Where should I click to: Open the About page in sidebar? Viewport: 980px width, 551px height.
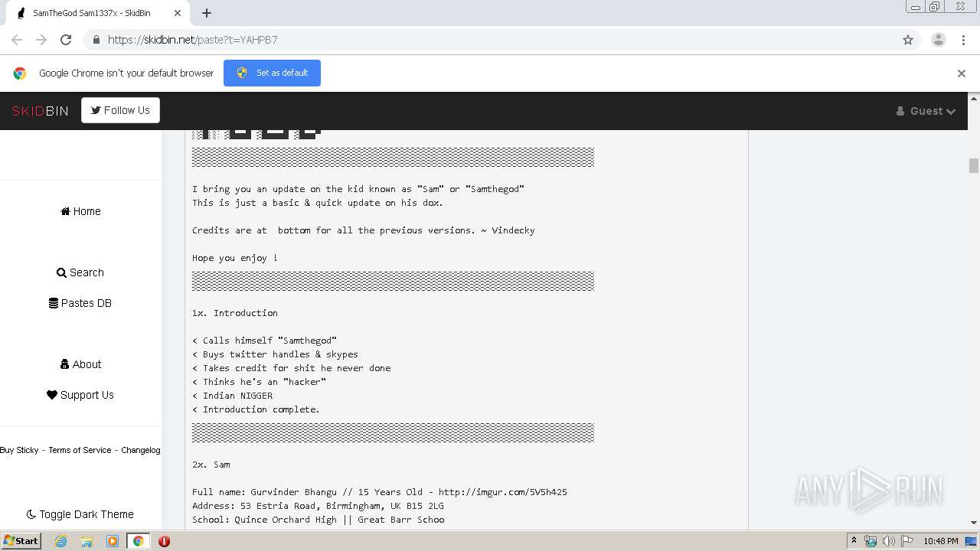[80, 364]
